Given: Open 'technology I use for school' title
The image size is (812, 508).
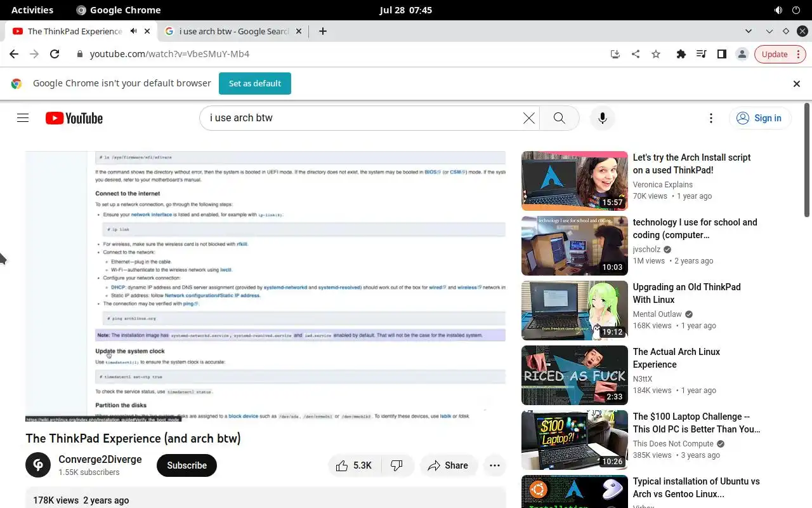Looking at the screenshot, I should click(x=695, y=229).
